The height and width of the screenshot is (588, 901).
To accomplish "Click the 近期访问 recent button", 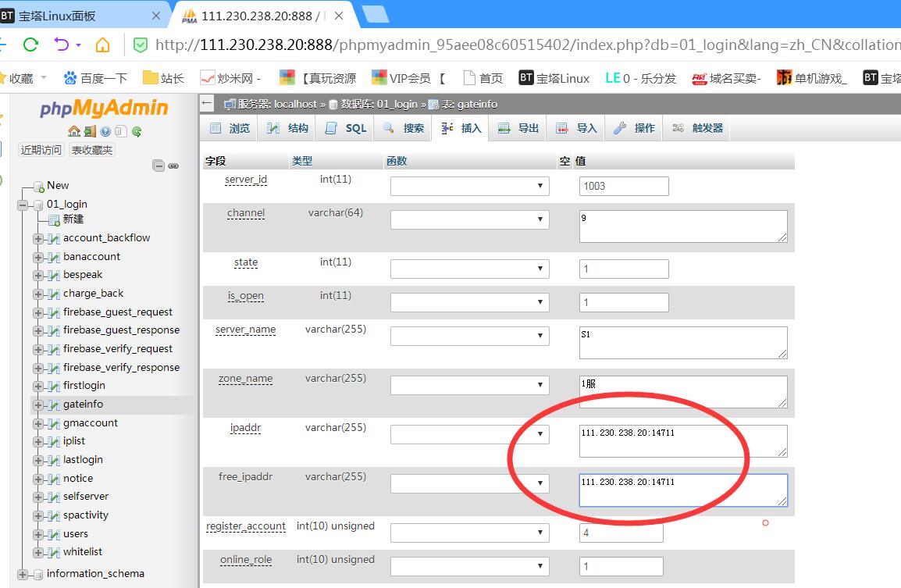I will tap(41, 150).
